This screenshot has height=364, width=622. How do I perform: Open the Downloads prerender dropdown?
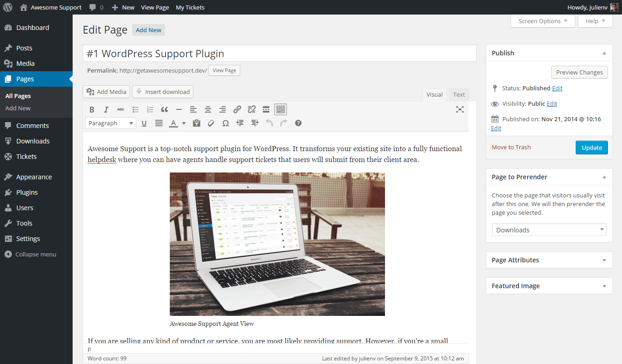pyautogui.click(x=549, y=230)
